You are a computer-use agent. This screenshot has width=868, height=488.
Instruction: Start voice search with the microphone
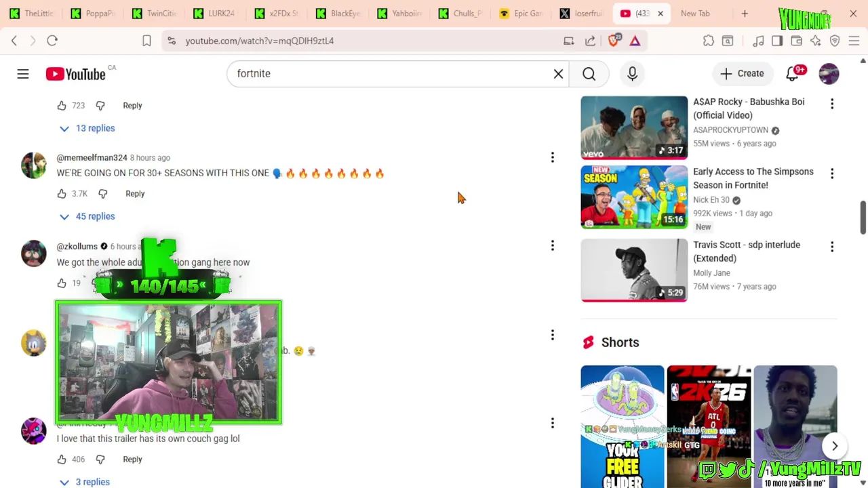click(x=632, y=74)
